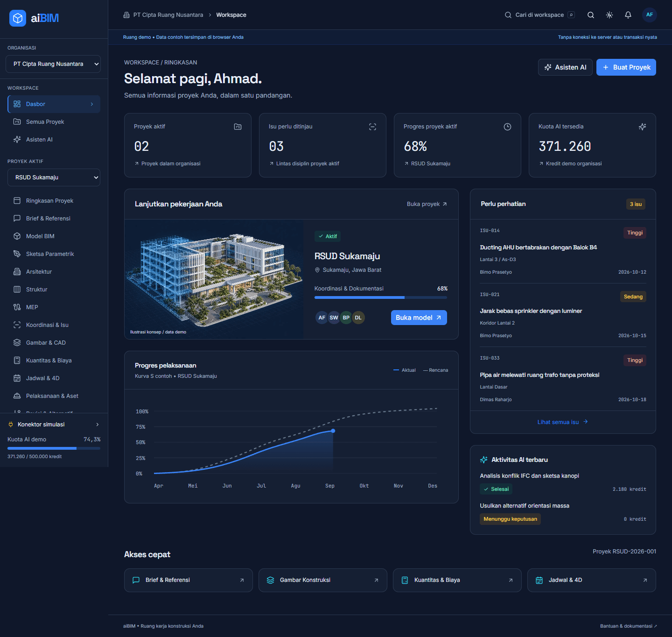Open the Kuantitas & Biaya quick access card
This screenshot has width=672, height=637.
[457, 580]
